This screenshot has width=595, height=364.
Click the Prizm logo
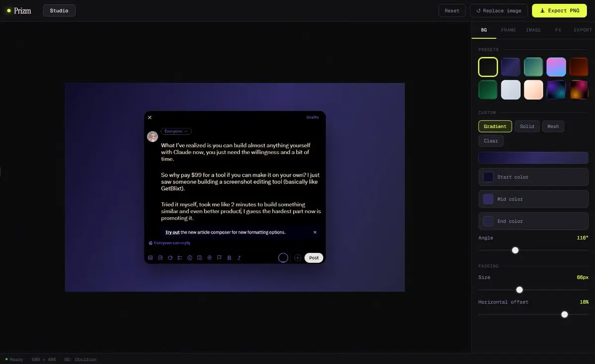click(x=19, y=10)
